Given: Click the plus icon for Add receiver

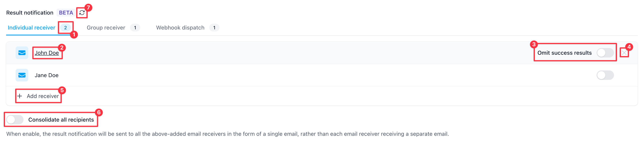Looking at the screenshot, I should 20,96.
